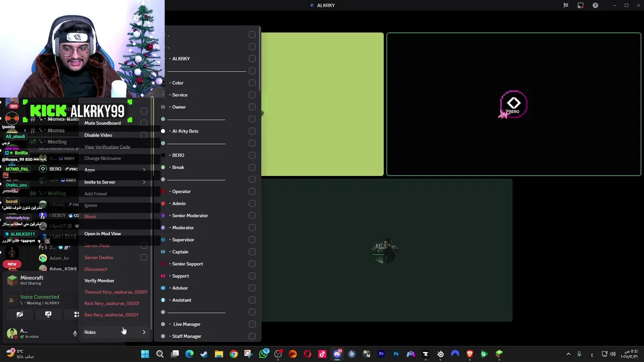Viewport: 644px width, 362px height.
Task: Assign the Owner role checkbox
Action: [x=252, y=107]
